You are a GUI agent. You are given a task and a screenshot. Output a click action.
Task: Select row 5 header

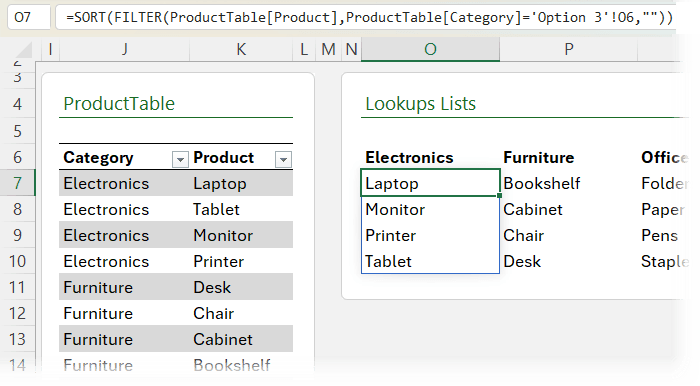tap(17, 131)
